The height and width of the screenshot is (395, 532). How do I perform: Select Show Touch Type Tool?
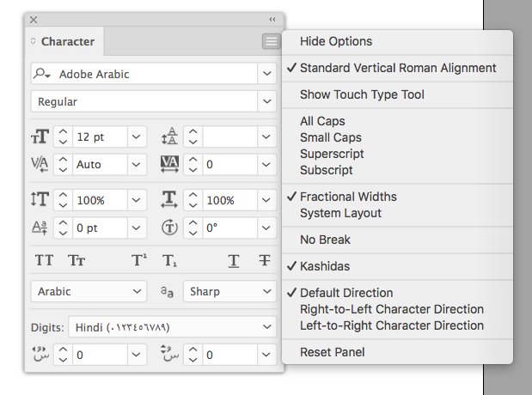(x=362, y=94)
